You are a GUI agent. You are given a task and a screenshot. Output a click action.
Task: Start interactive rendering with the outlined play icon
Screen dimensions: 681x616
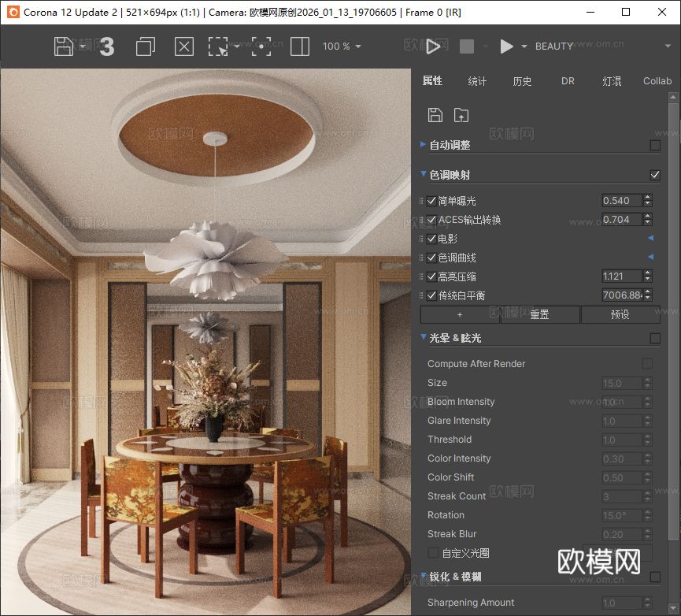coord(434,46)
